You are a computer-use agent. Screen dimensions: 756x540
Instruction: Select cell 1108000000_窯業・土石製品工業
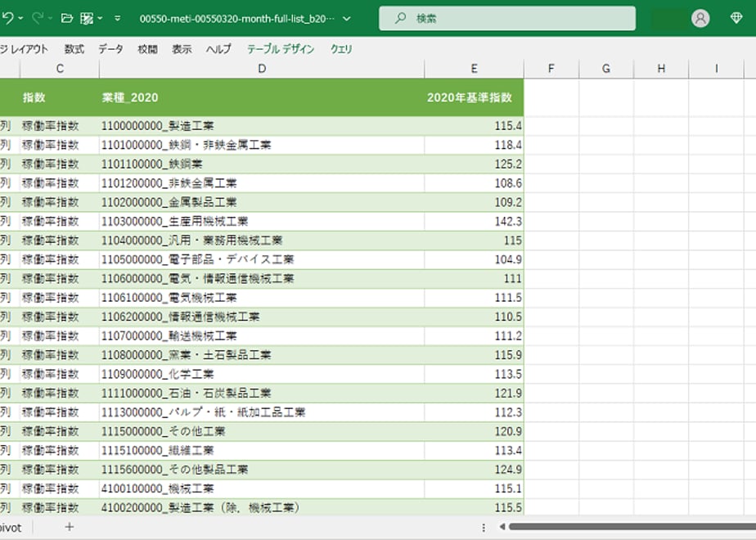[x=262, y=355]
